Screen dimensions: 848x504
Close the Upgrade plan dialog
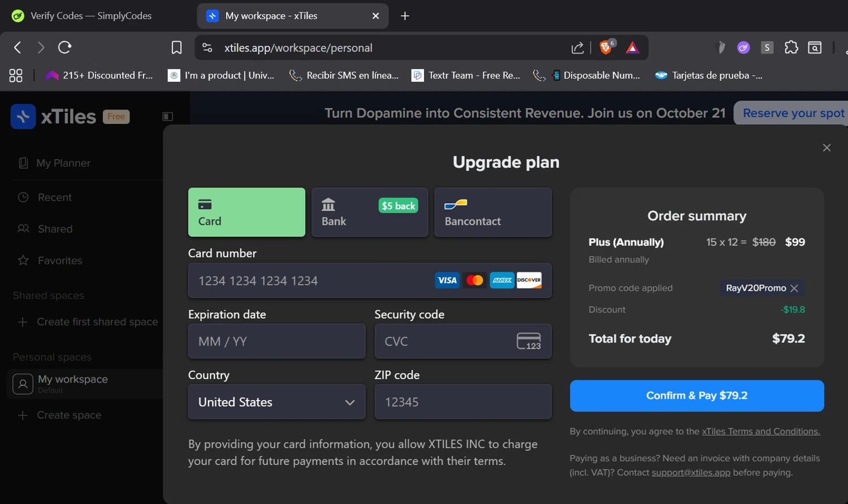[x=827, y=147]
